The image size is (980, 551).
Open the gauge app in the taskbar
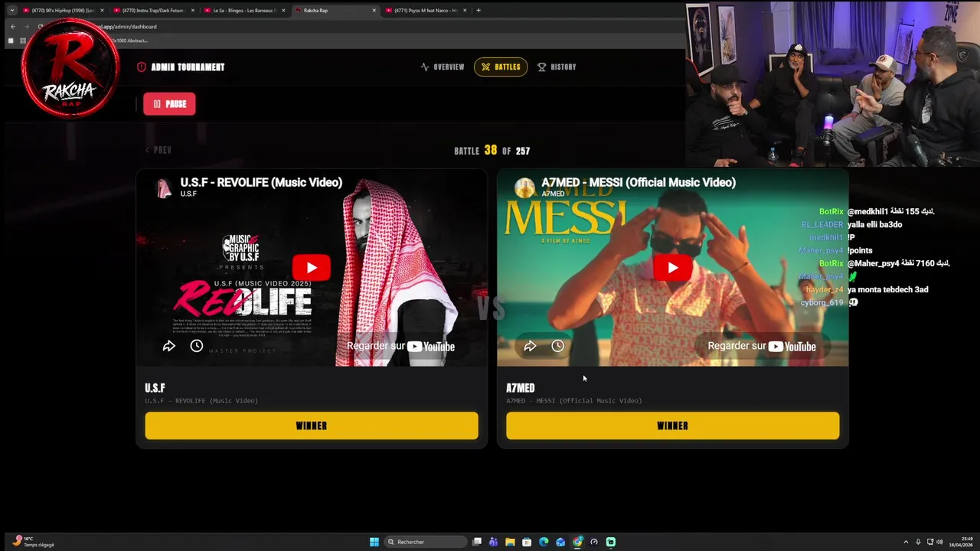594,542
